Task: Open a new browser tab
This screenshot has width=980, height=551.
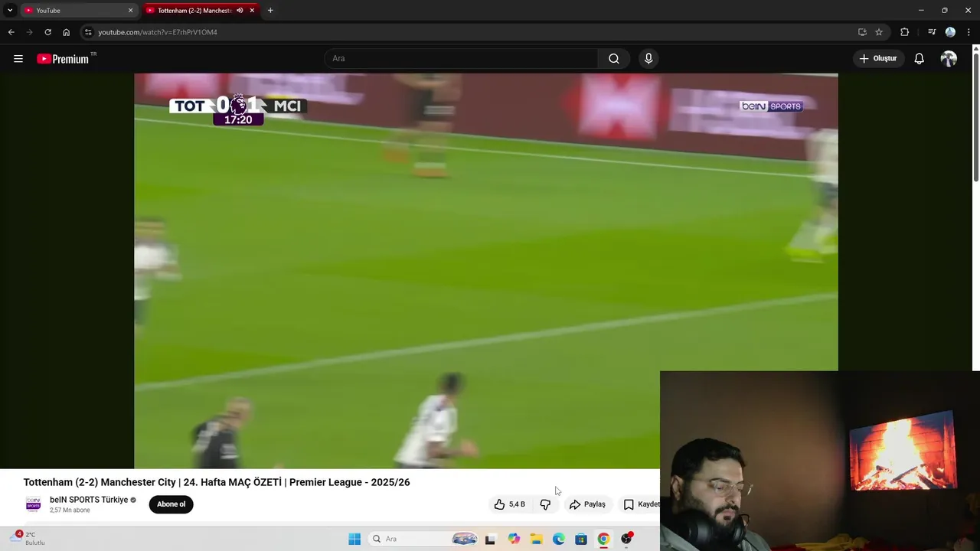Action: (270, 11)
